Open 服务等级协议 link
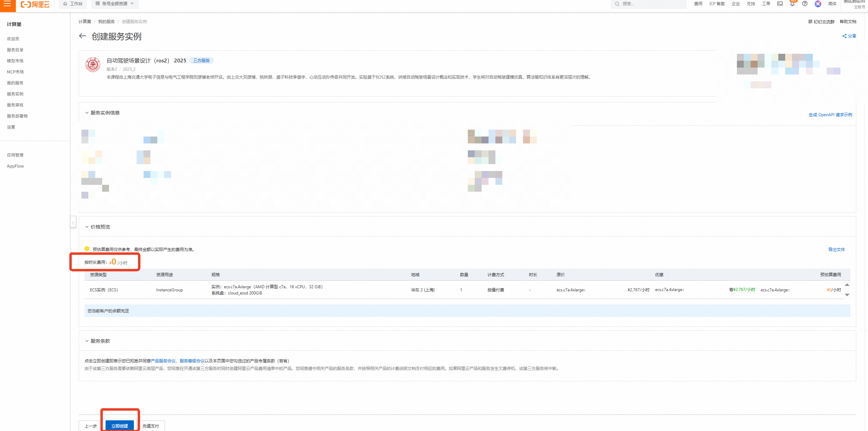The image size is (868, 431). click(192, 361)
